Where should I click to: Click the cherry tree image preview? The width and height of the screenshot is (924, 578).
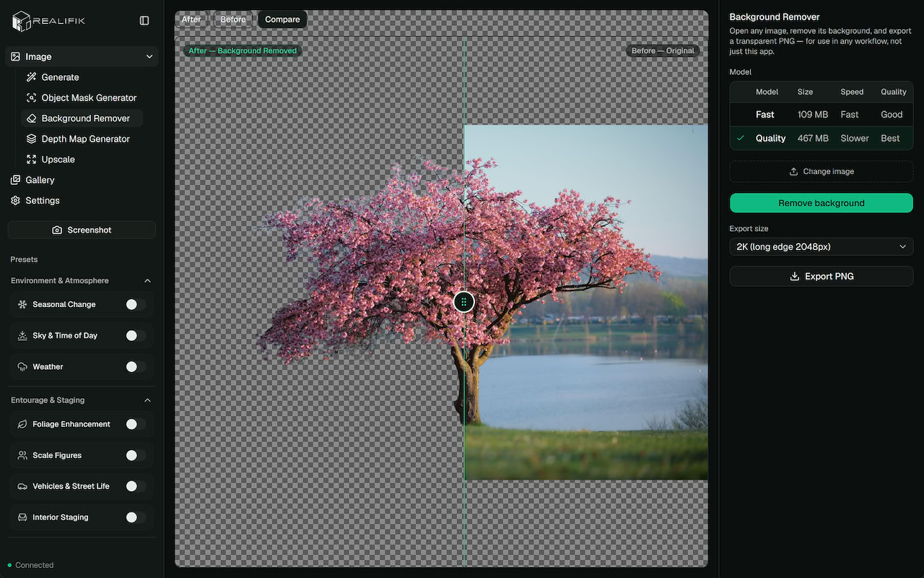pos(441,302)
